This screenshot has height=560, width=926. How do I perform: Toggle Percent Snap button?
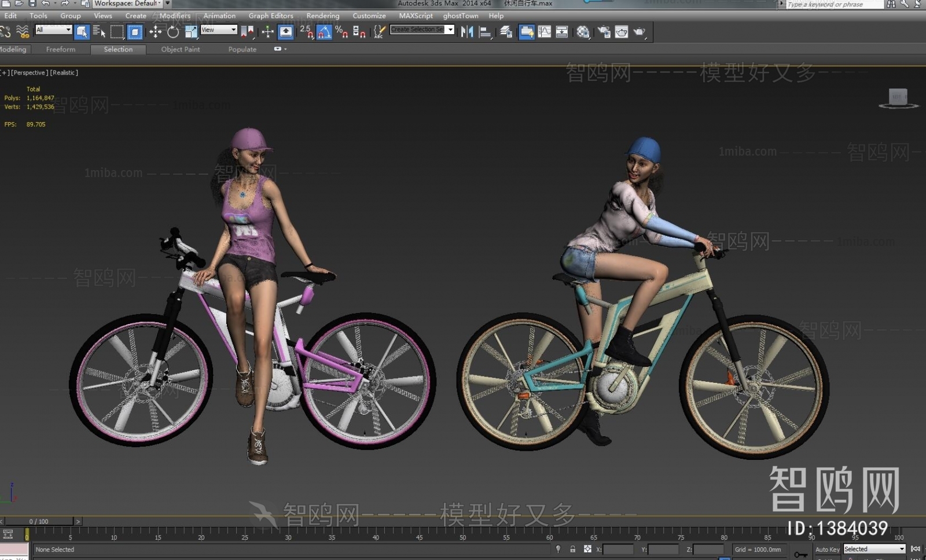click(341, 32)
